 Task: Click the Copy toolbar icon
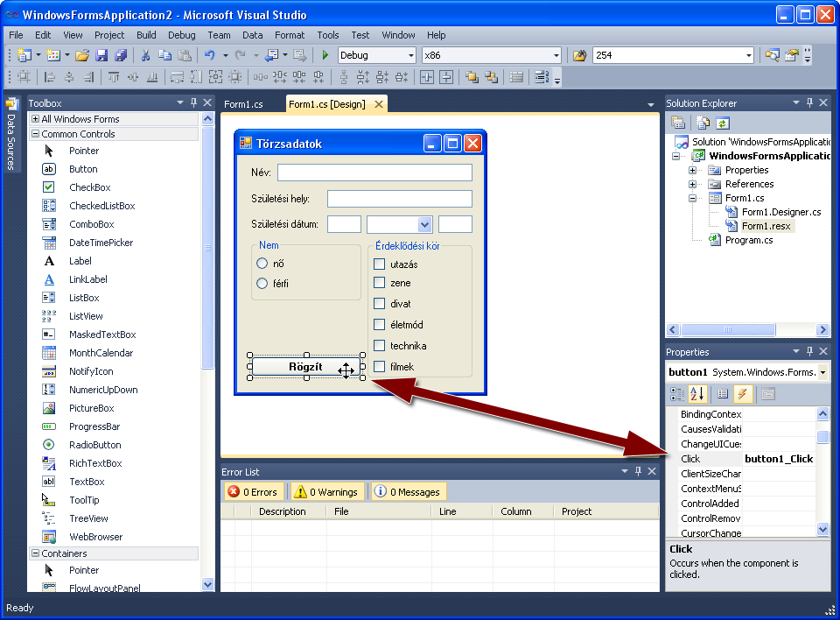[x=165, y=55]
